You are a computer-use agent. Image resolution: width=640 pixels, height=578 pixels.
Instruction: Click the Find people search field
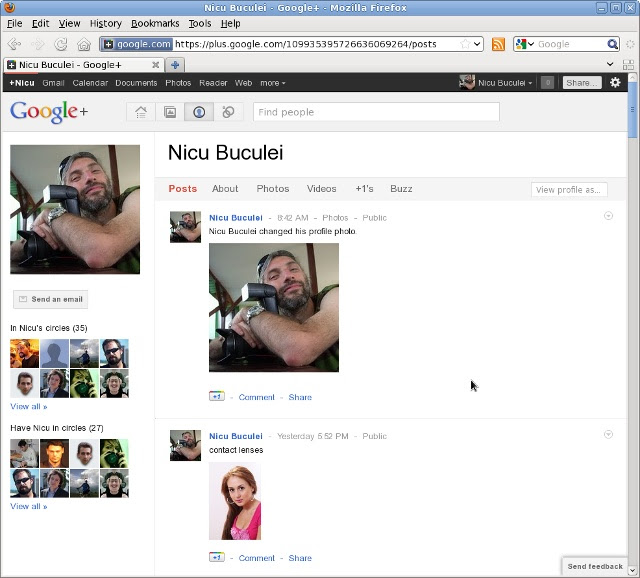[x=376, y=112]
